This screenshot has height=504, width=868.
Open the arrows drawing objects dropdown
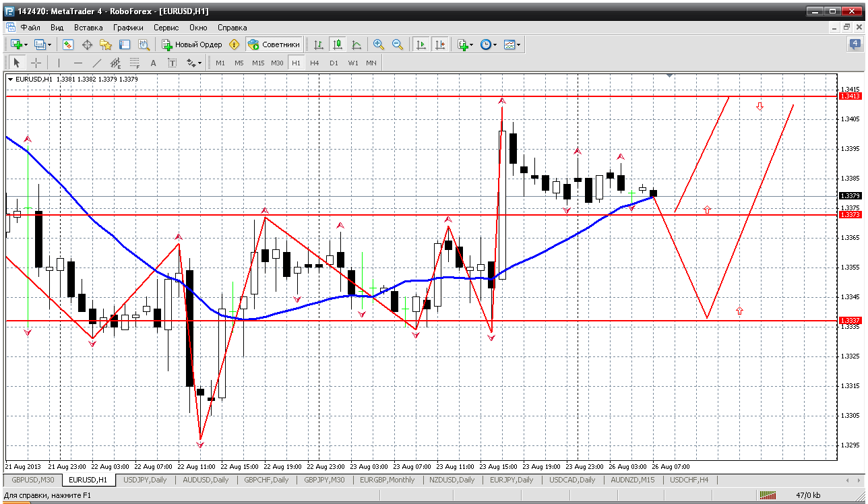coord(194,63)
